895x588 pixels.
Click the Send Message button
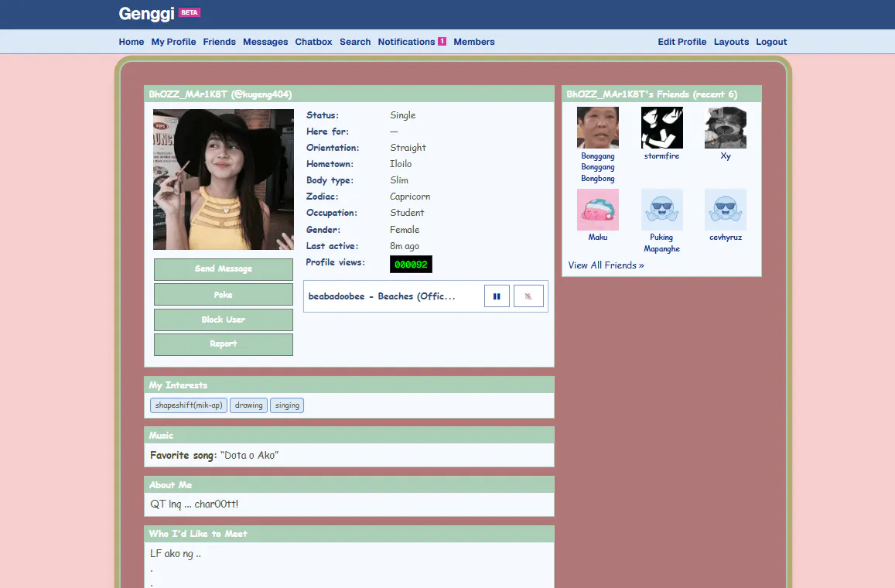[224, 269]
